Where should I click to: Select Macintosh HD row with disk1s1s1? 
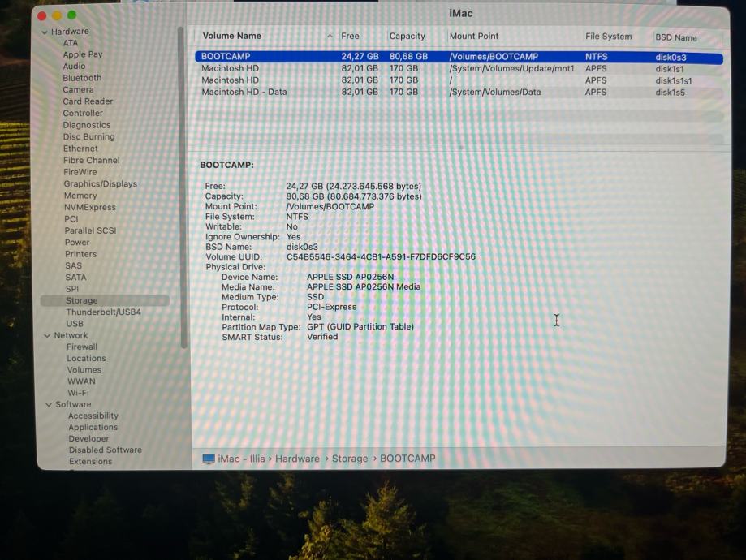click(459, 80)
